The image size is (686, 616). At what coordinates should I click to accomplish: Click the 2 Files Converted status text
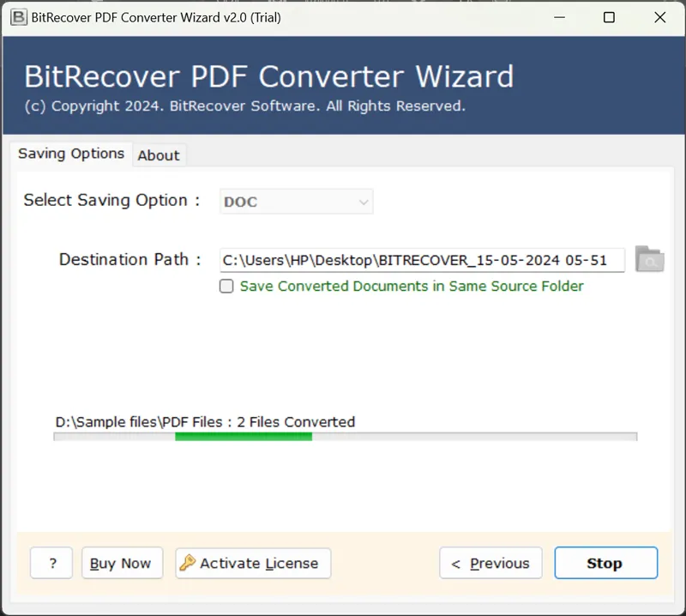(x=296, y=421)
